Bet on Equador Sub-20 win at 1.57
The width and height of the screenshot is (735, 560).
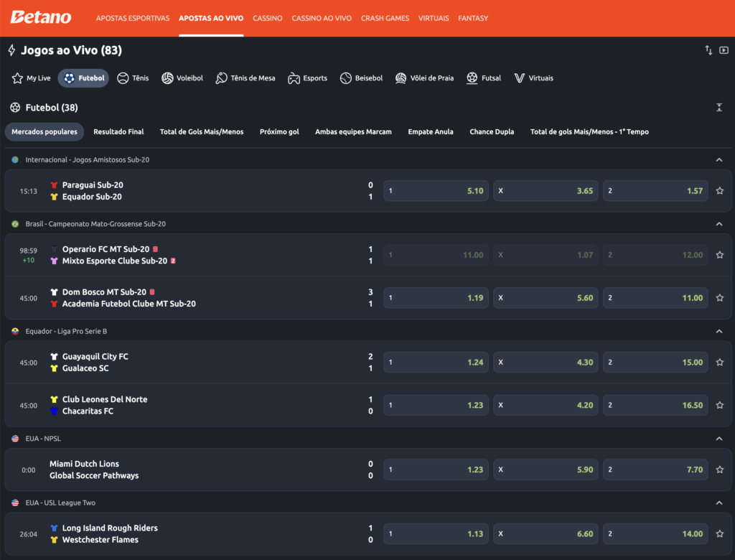(x=655, y=191)
